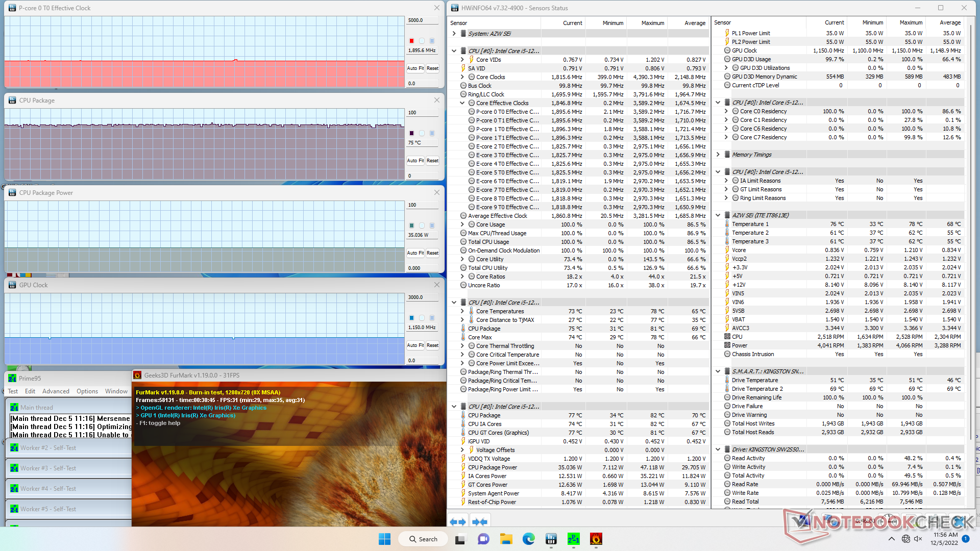Launch Microsoft Edge from the taskbar
The width and height of the screenshot is (980, 551).
click(528, 539)
